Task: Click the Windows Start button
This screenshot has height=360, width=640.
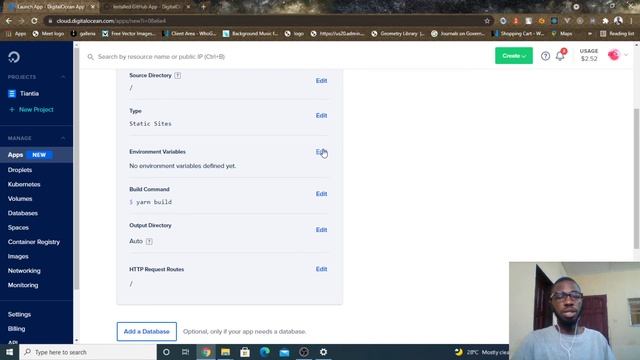Action: coord(9,352)
